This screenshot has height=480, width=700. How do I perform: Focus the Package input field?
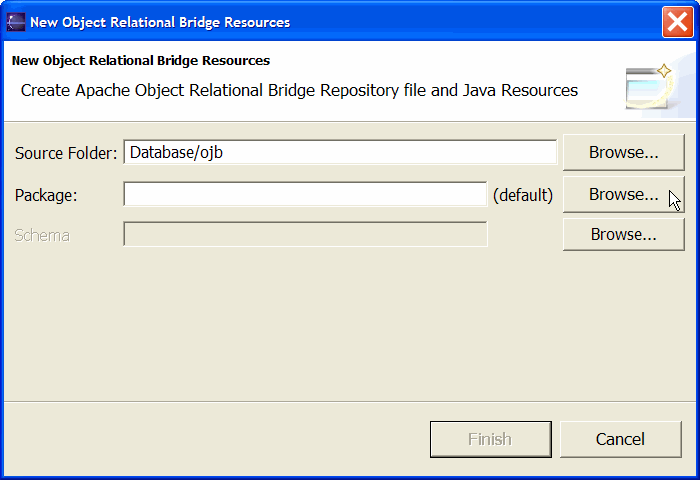tap(305, 194)
